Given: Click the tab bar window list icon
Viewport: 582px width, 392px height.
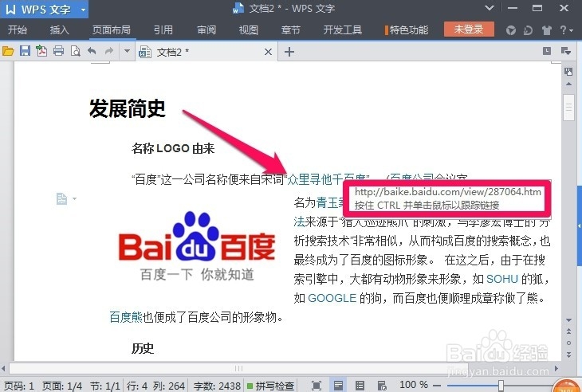Looking at the screenshot, I should pos(547,51).
